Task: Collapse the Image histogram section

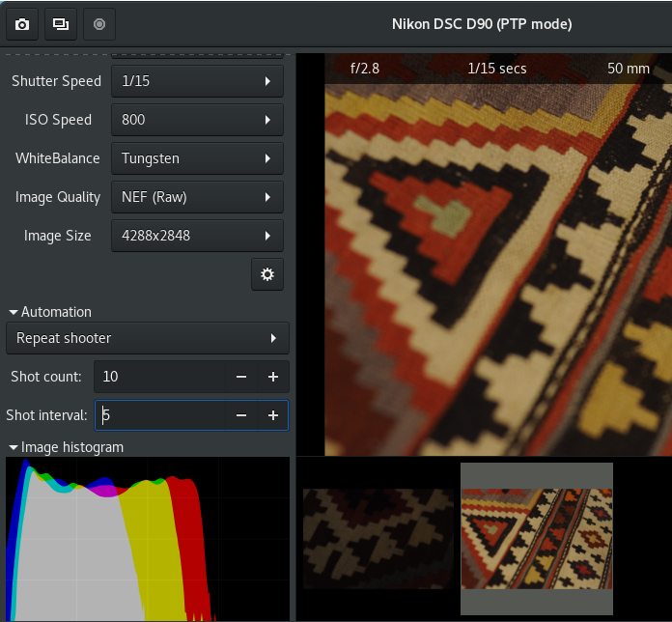Action: [66, 447]
